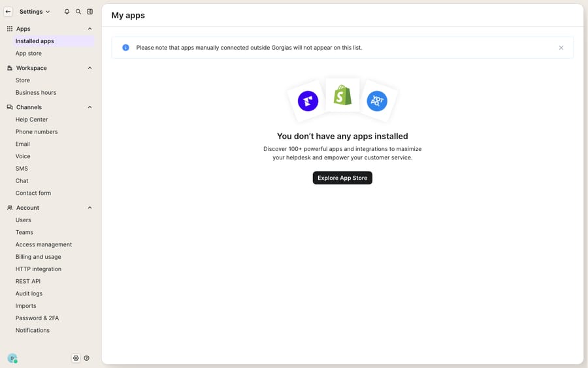Go to Business hours

pyautogui.click(x=36, y=92)
